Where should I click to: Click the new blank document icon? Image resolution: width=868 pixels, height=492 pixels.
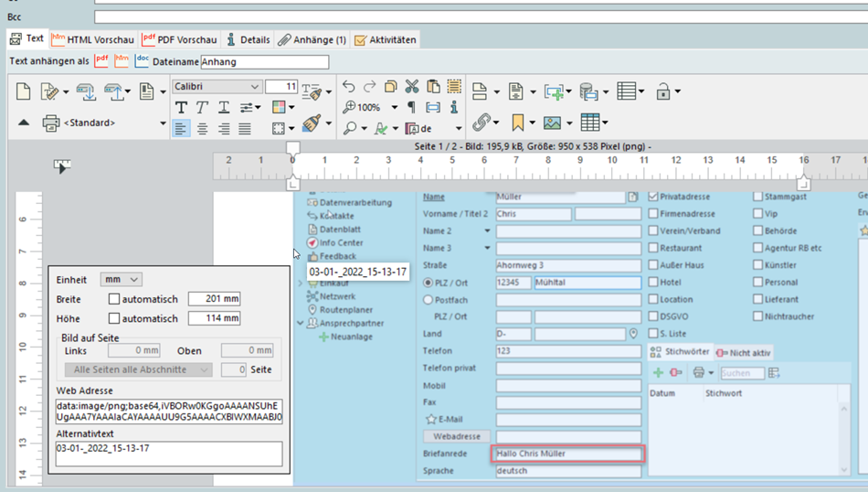point(24,91)
